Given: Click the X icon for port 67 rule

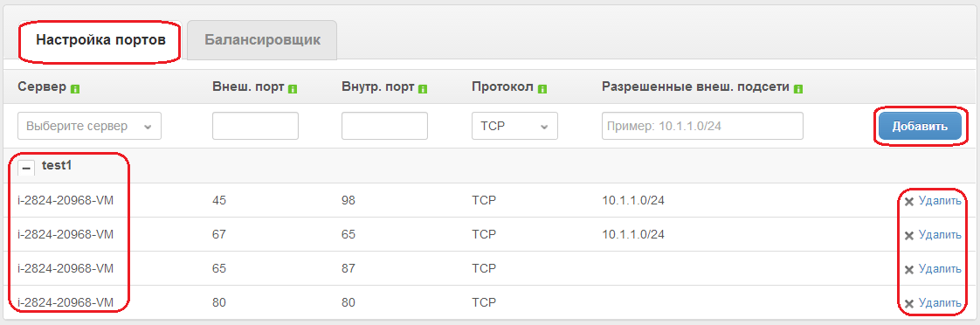Looking at the screenshot, I should 909,235.
